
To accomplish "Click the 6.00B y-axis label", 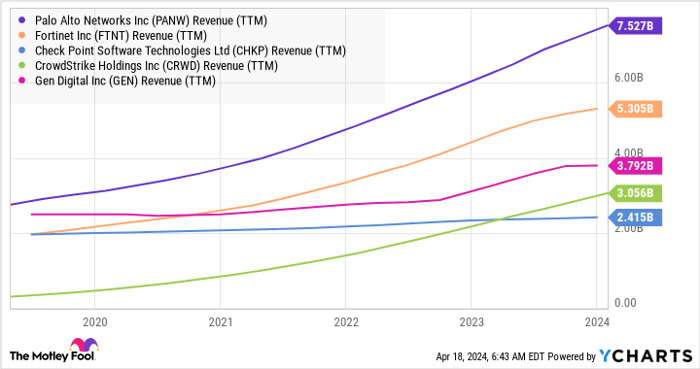I will (x=629, y=78).
